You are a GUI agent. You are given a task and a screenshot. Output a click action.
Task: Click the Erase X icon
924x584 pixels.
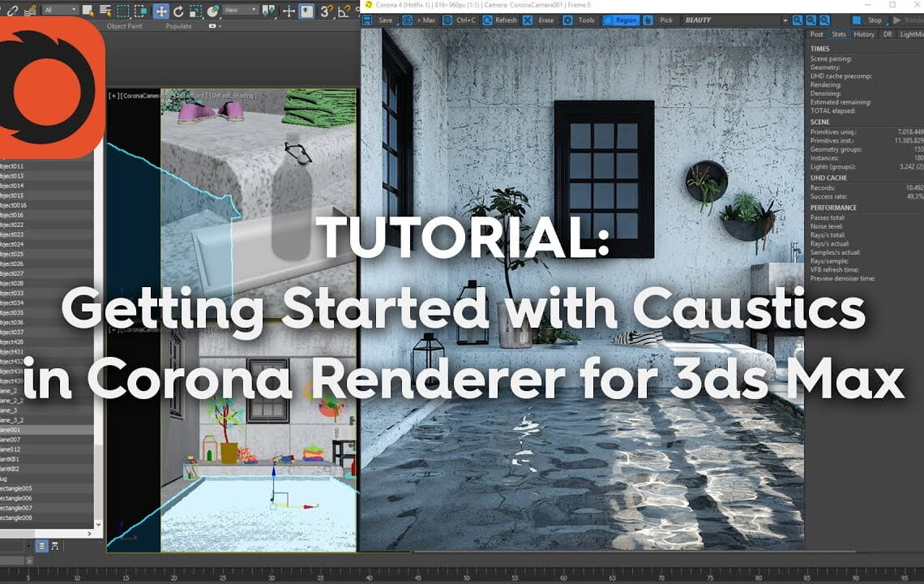528,20
